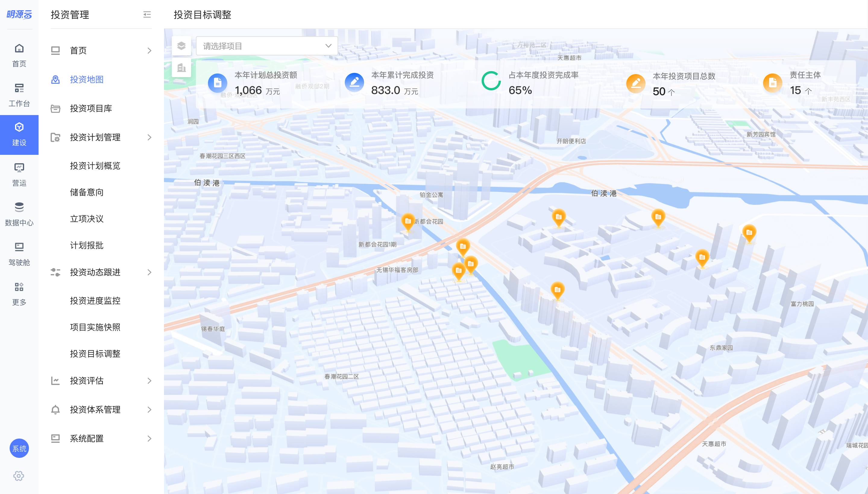The height and width of the screenshot is (494, 868).
Task: Click the 本年累计完成投资 edit icon
Action: 354,83
